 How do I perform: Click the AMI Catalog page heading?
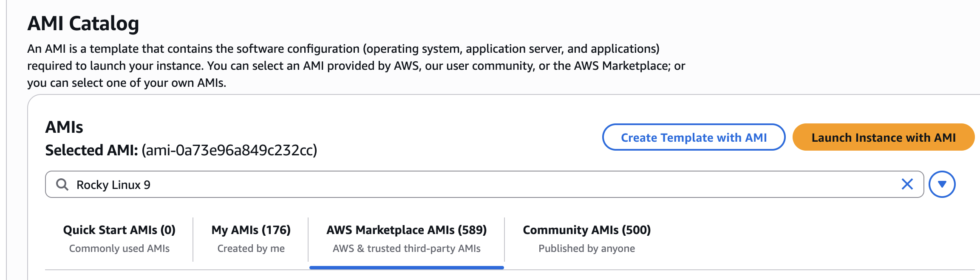pos(83,23)
